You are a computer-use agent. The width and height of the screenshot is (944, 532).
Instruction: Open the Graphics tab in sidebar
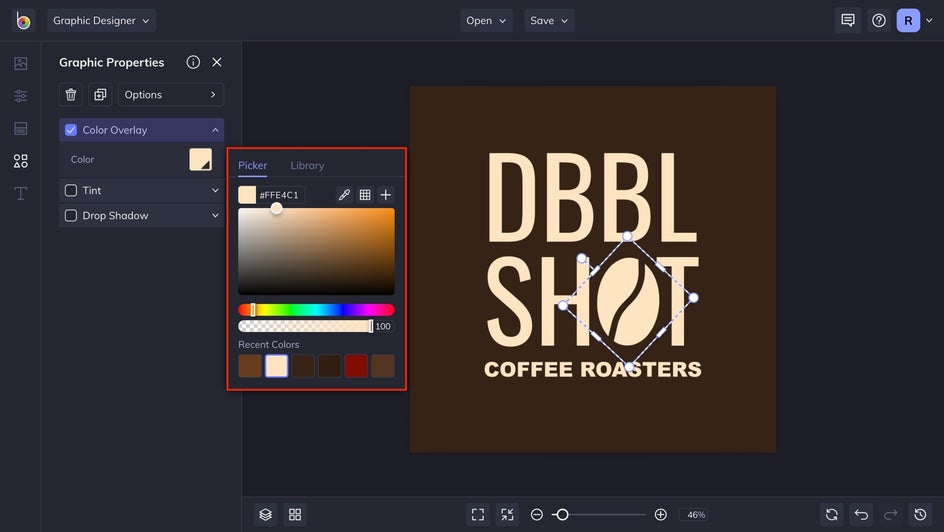20,161
